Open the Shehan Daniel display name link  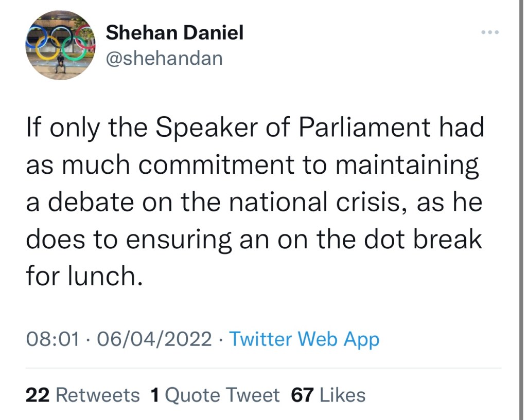(174, 33)
